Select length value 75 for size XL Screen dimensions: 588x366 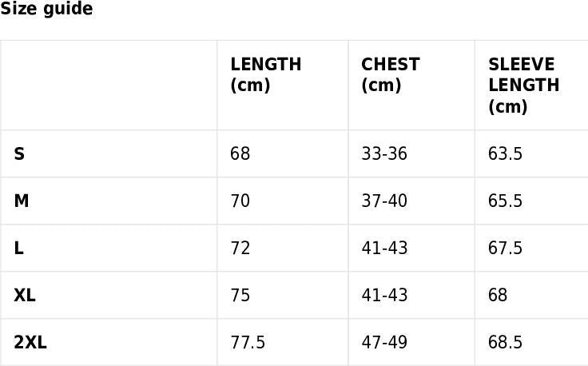click(x=240, y=295)
